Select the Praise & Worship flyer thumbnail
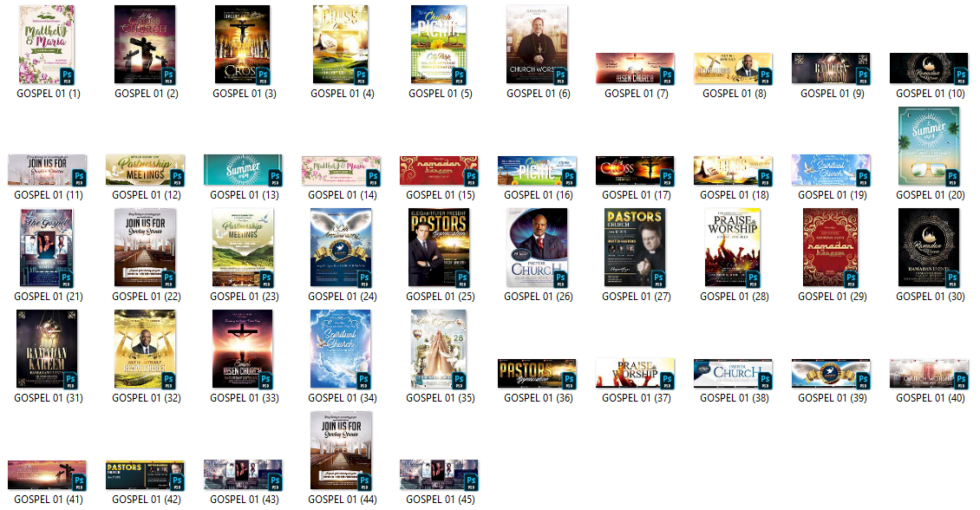The width and height of the screenshot is (980, 510). point(732,248)
